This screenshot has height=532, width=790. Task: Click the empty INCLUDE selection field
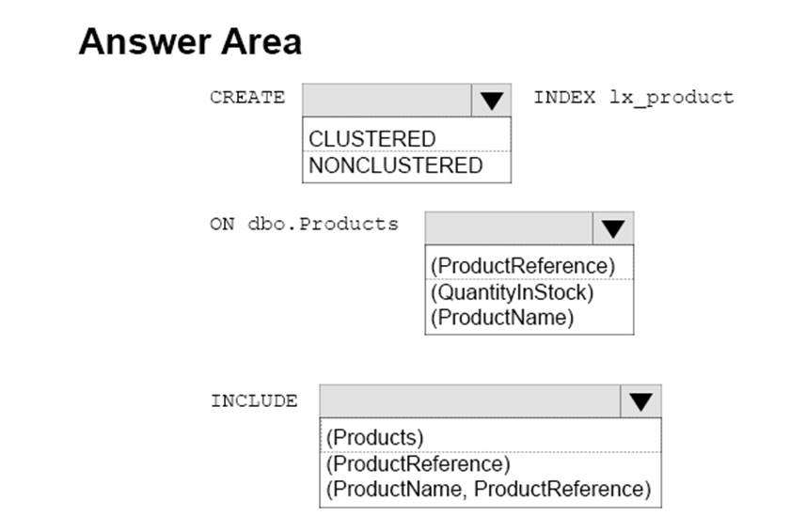(469, 401)
